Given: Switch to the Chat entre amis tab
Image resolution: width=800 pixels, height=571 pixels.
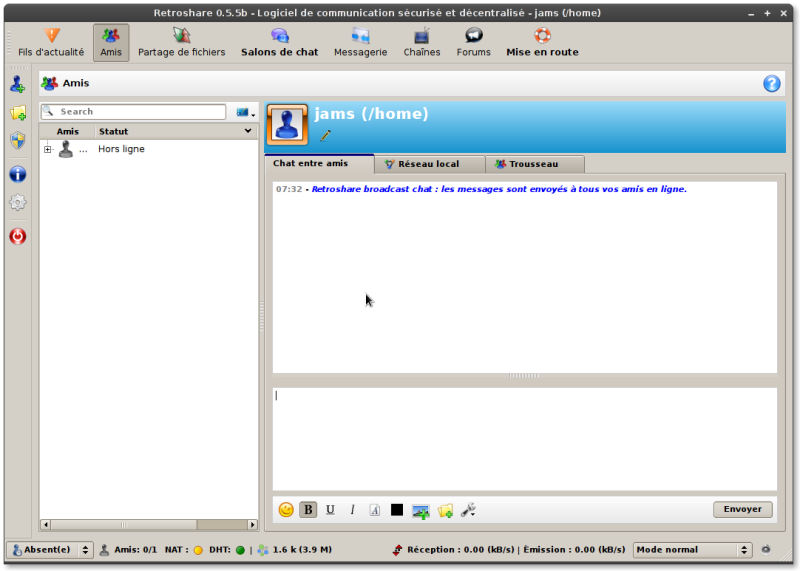Looking at the screenshot, I should click(x=319, y=163).
